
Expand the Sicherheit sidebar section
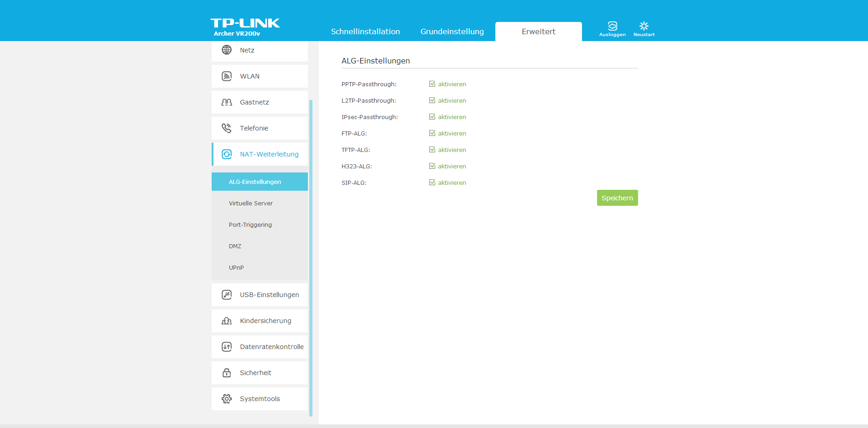pyautogui.click(x=255, y=373)
